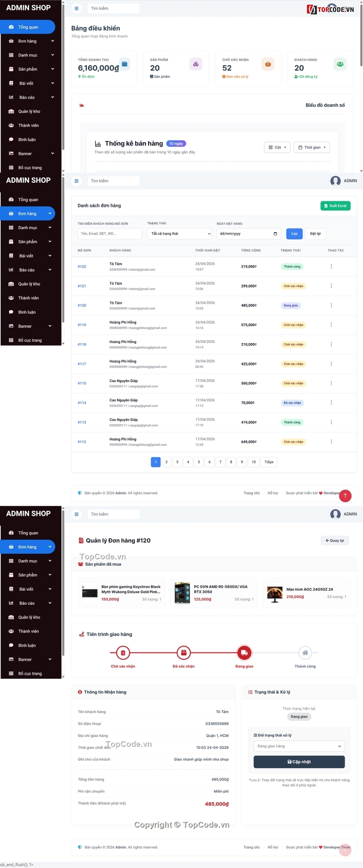Open the Tất cả trạng thái filter dropdown
Image resolution: width=363 pixels, height=868 pixels.
pos(179,234)
